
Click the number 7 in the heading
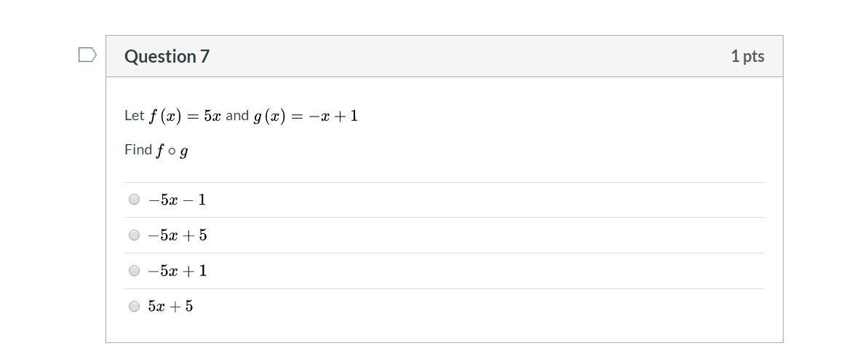(x=205, y=56)
